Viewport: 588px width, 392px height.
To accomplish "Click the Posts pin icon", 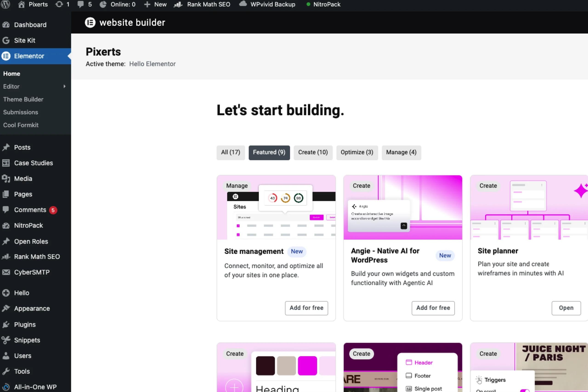I will (6, 147).
